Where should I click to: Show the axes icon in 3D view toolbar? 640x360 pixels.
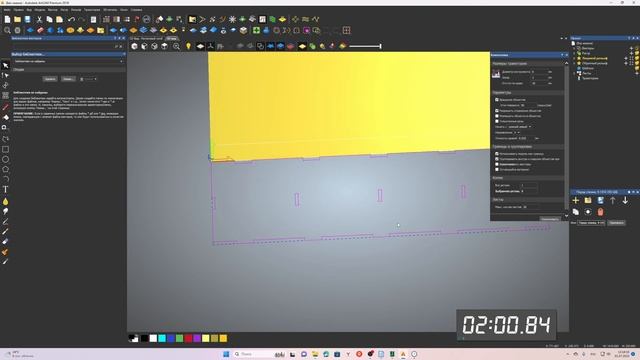click(210, 46)
